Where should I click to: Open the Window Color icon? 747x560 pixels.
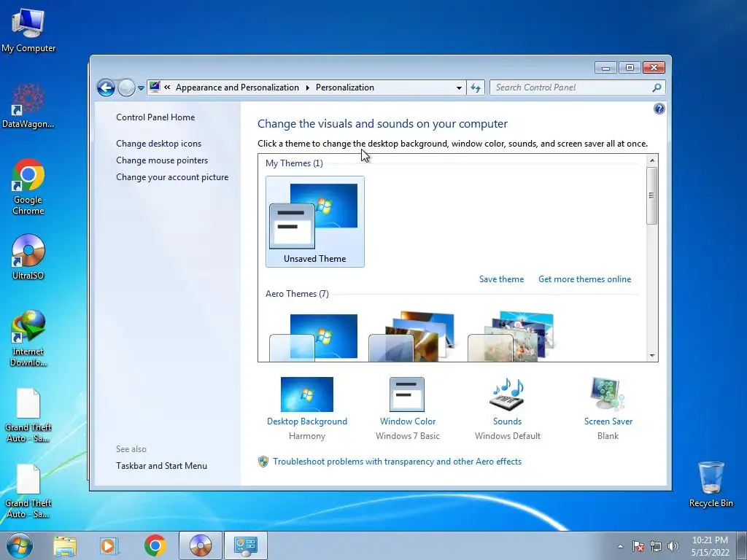pos(407,394)
